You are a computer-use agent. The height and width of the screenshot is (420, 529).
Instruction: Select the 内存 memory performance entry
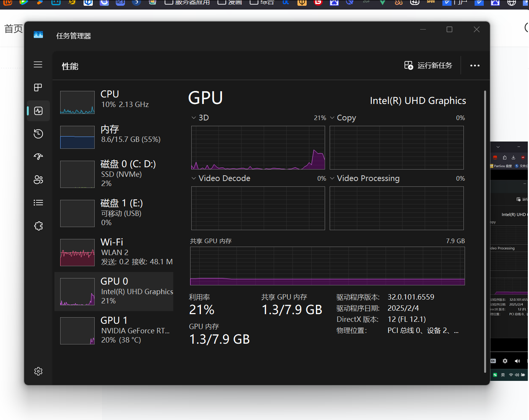pos(114,137)
